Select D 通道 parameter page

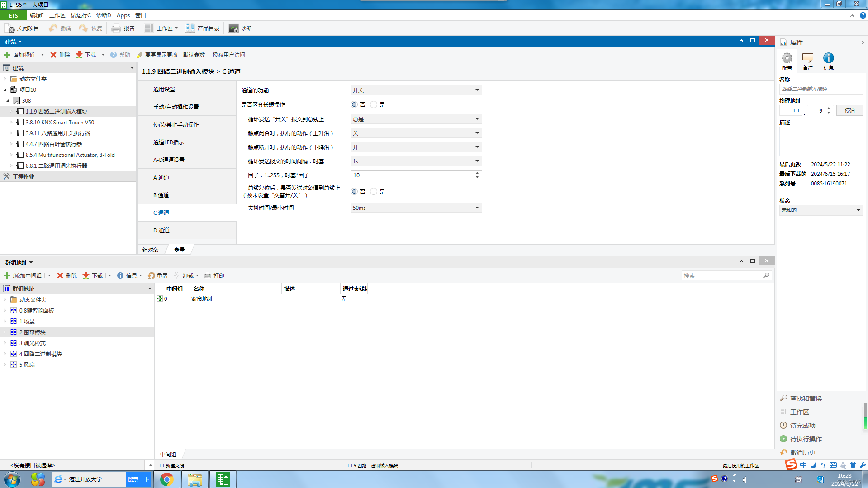[187, 230]
